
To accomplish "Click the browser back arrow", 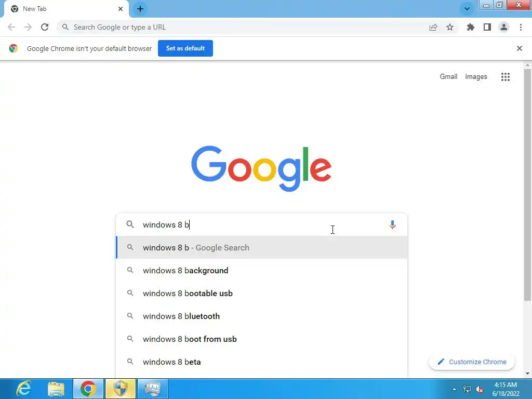I will [11, 27].
